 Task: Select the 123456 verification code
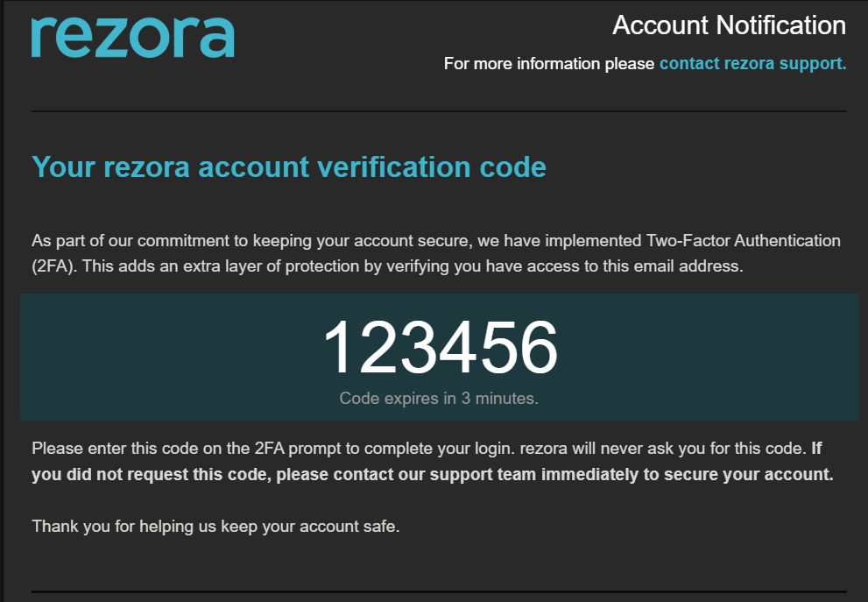pos(440,347)
